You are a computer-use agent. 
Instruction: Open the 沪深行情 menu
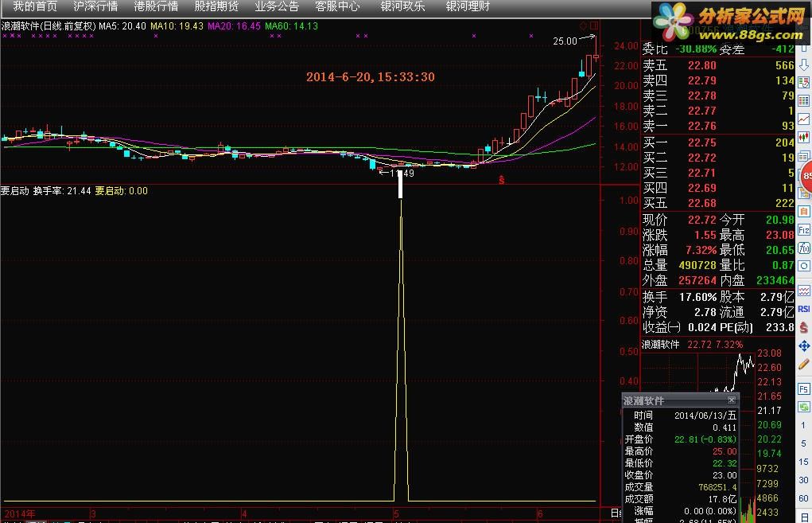coord(95,6)
